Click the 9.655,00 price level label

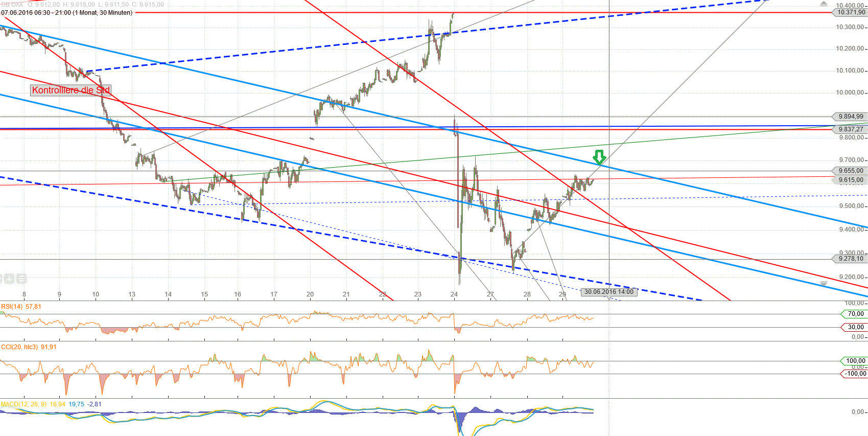click(850, 171)
